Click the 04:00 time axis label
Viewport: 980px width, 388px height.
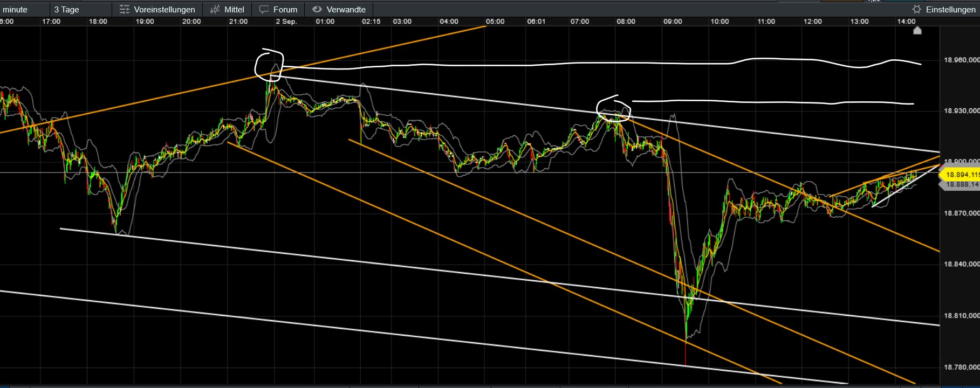pos(449,22)
